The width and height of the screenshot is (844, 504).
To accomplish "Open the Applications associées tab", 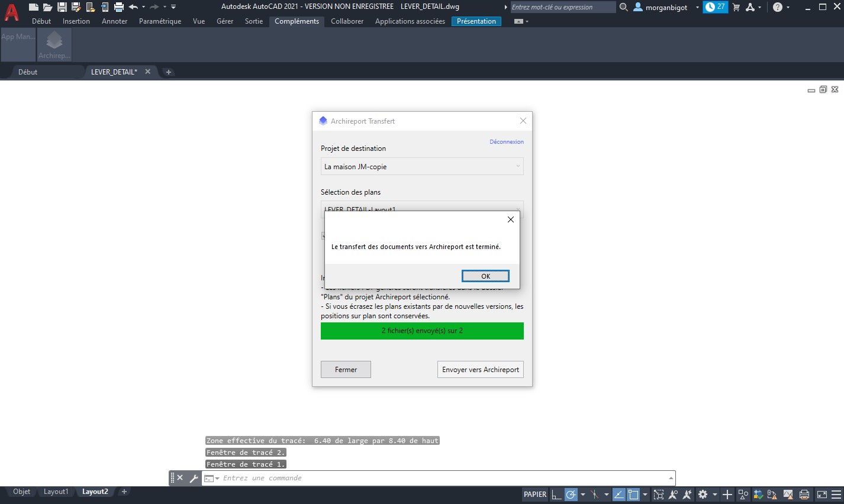I will pos(410,21).
